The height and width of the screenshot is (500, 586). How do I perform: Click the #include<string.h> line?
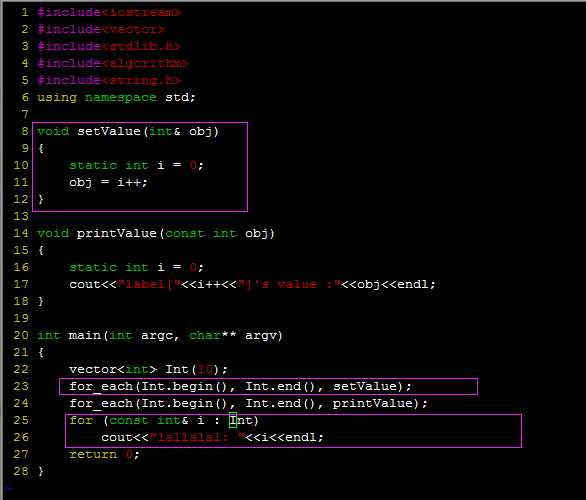109,80
